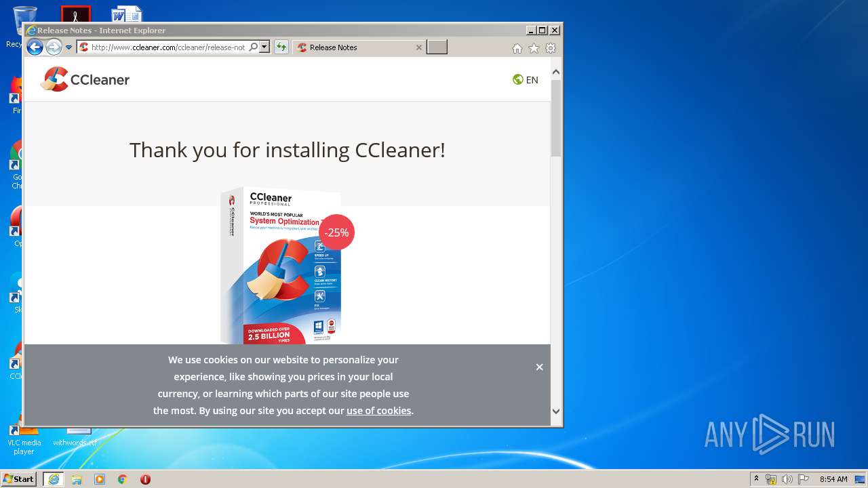Expand the address bar autocomplete dropdown

(x=264, y=47)
